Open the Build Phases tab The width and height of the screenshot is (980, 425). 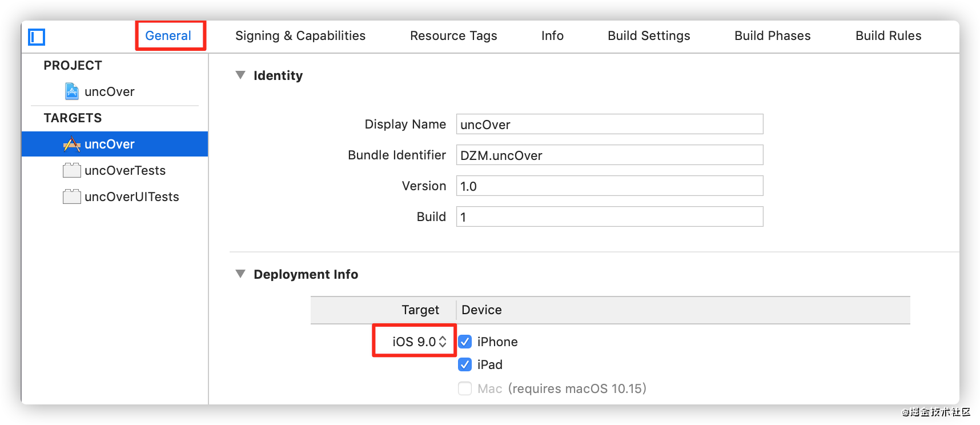[x=772, y=35]
